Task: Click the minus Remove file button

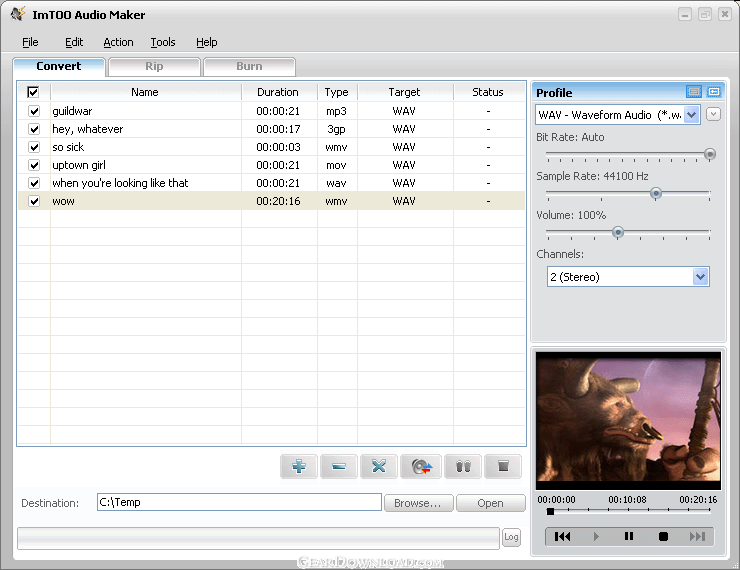Action: click(338, 467)
